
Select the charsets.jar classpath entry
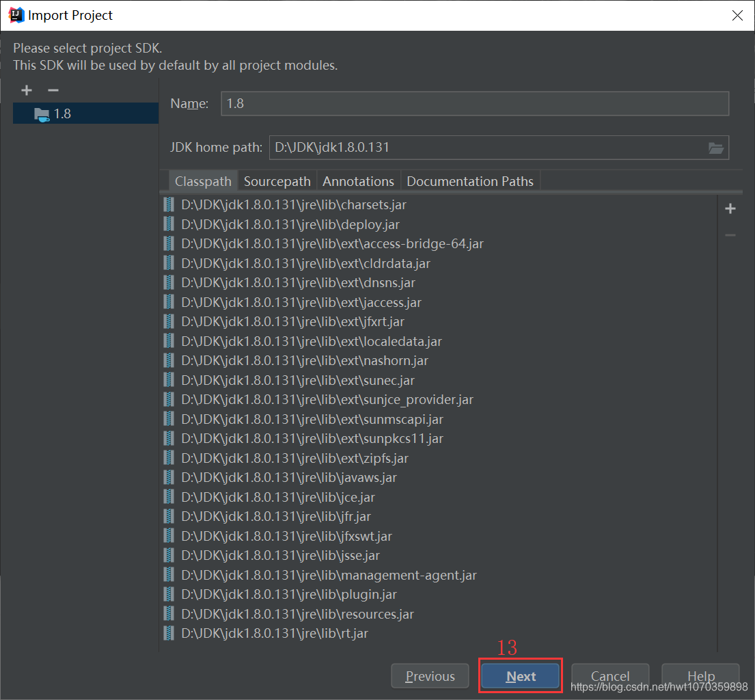[x=439, y=205]
